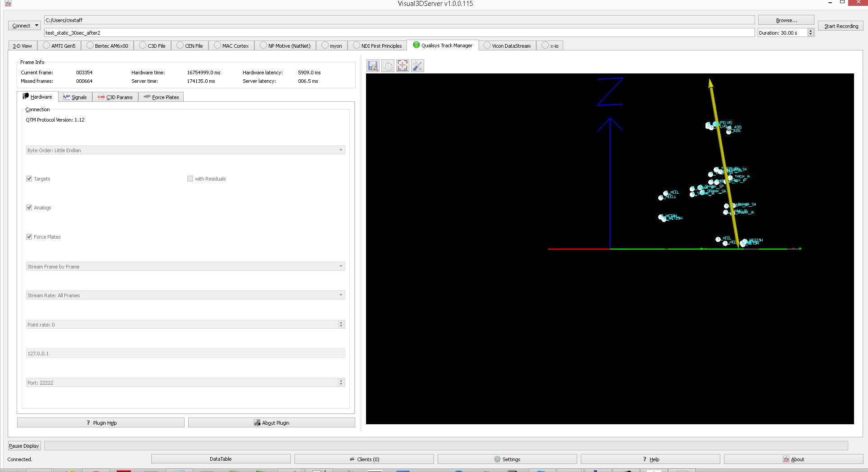This screenshot has width=868, height=472.
Task: Click the copy pages icon above 3D viewport
Action: 388,66
